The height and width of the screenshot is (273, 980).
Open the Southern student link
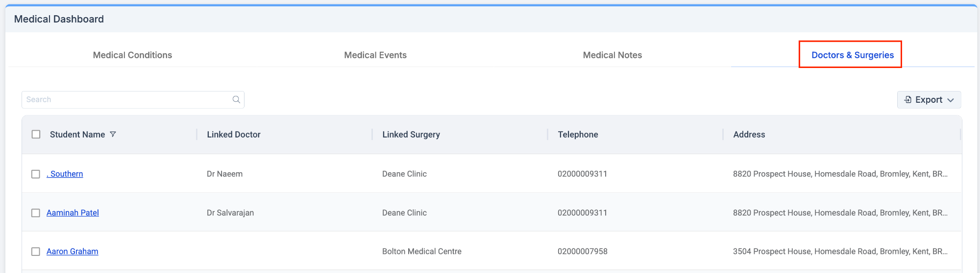[65, 174]
